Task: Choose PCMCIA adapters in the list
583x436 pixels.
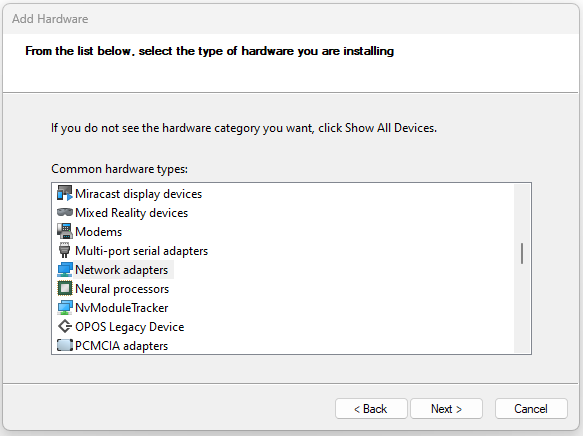Action: [x=122, y=346]
